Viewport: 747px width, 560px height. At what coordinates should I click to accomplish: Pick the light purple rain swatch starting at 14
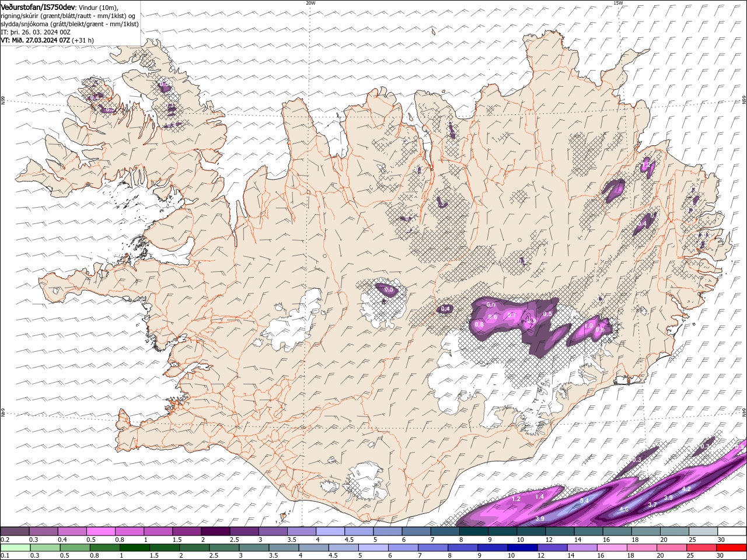[582, 547]
